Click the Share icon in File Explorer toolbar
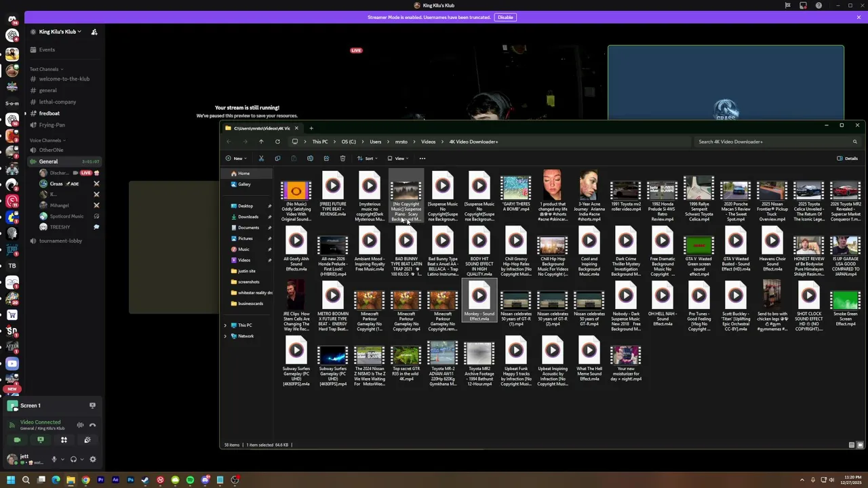 [x=326, y=158]
